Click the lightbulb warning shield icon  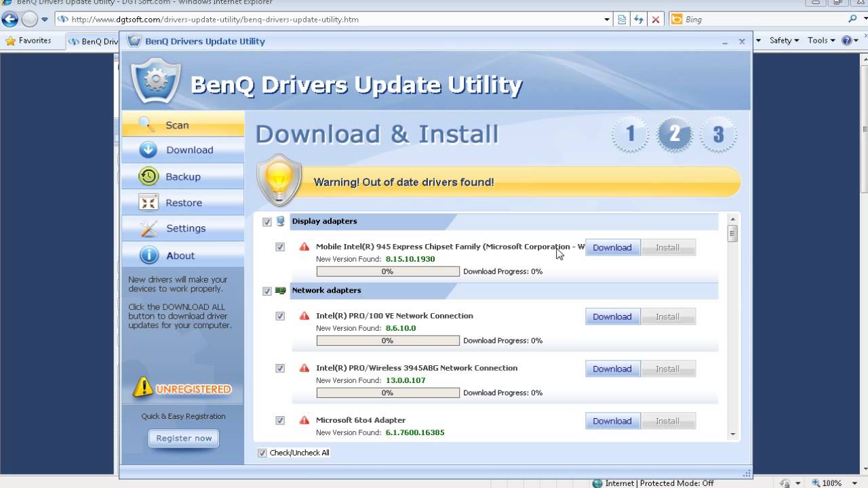click(x=279, y=180)
